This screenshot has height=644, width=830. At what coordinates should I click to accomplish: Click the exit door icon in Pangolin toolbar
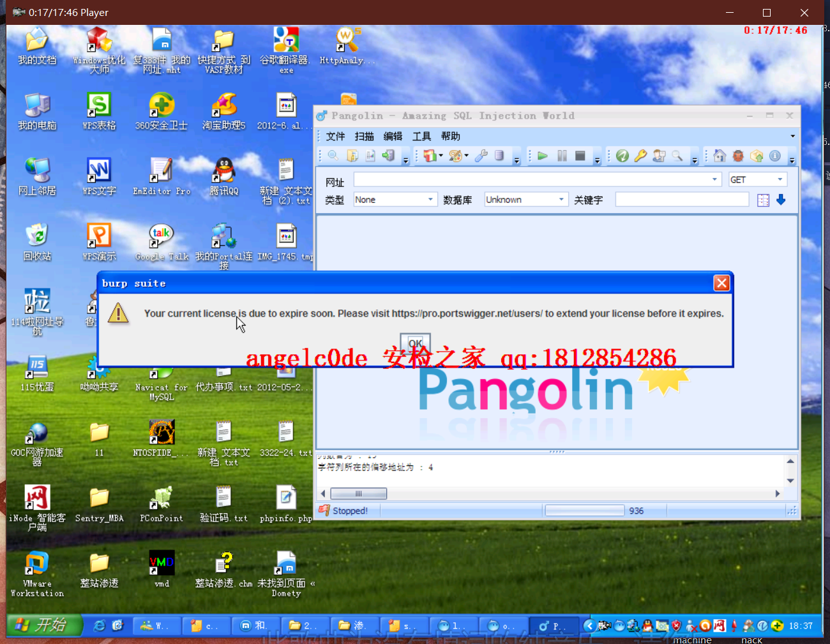(388, 156)
